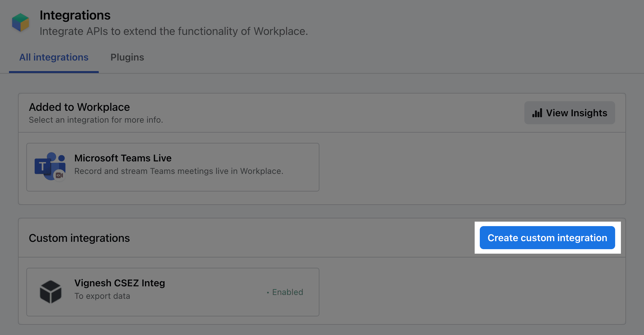This screenshot has width=644, height=335.
Task: Open the Microsoft Teams Live title
Action: [x=123, y=158]
